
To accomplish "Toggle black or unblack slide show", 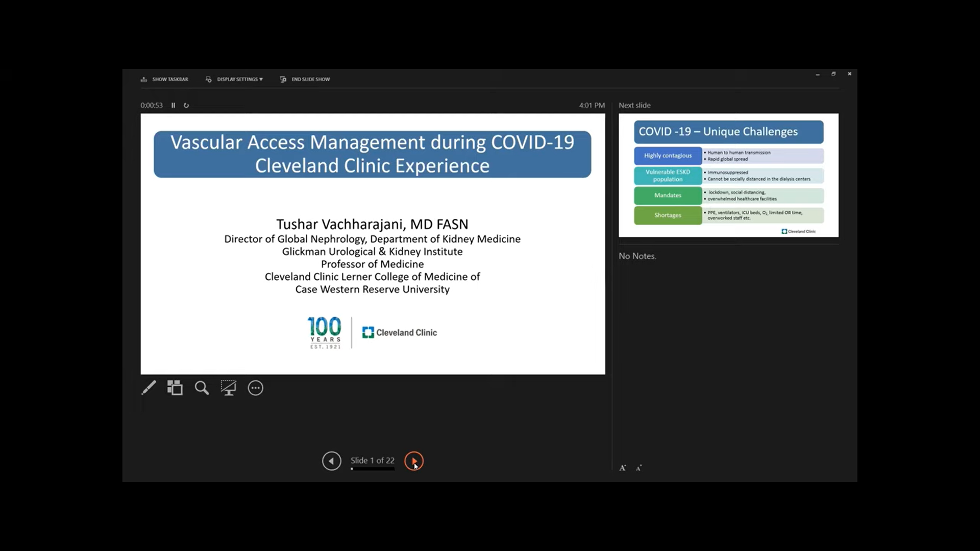I will pyautogui.click(x=228, y=388).
